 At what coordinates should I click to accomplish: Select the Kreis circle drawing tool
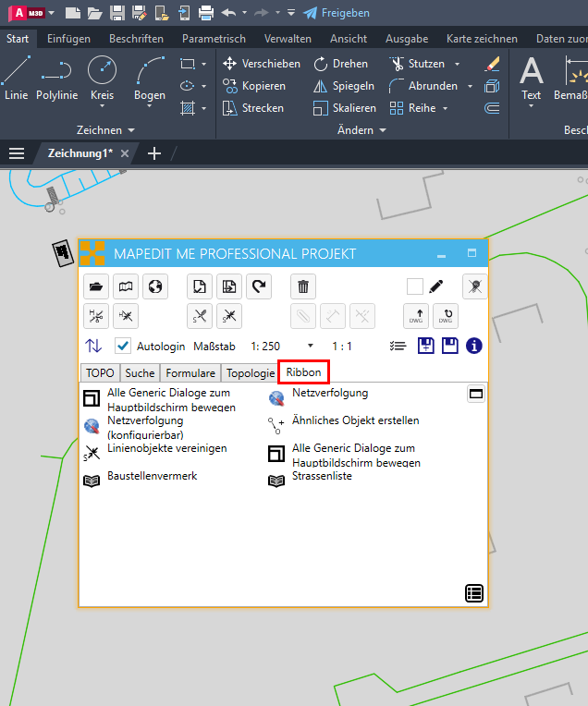(102, 79)
